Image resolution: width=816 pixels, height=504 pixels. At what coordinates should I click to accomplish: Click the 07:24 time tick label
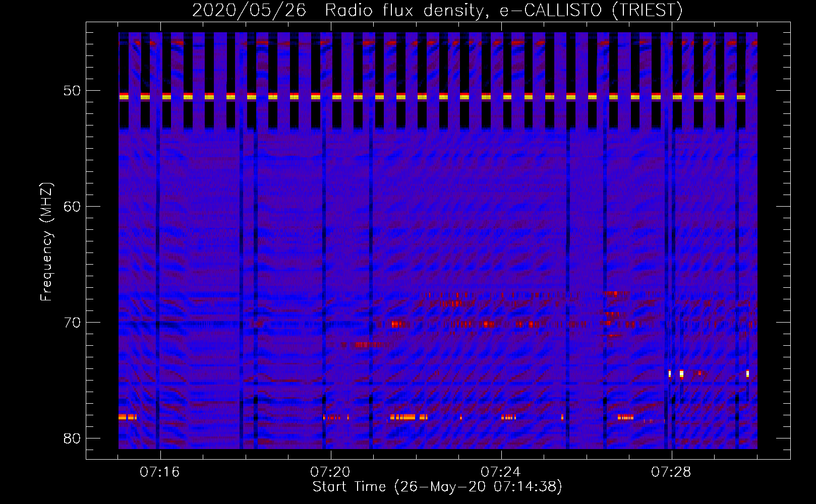pos(501,472)
